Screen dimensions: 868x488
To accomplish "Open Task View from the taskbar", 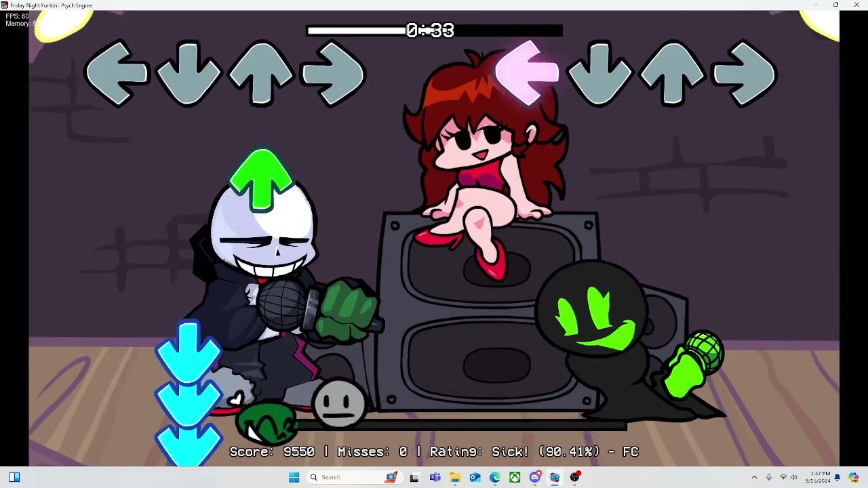I will [414, 477].
